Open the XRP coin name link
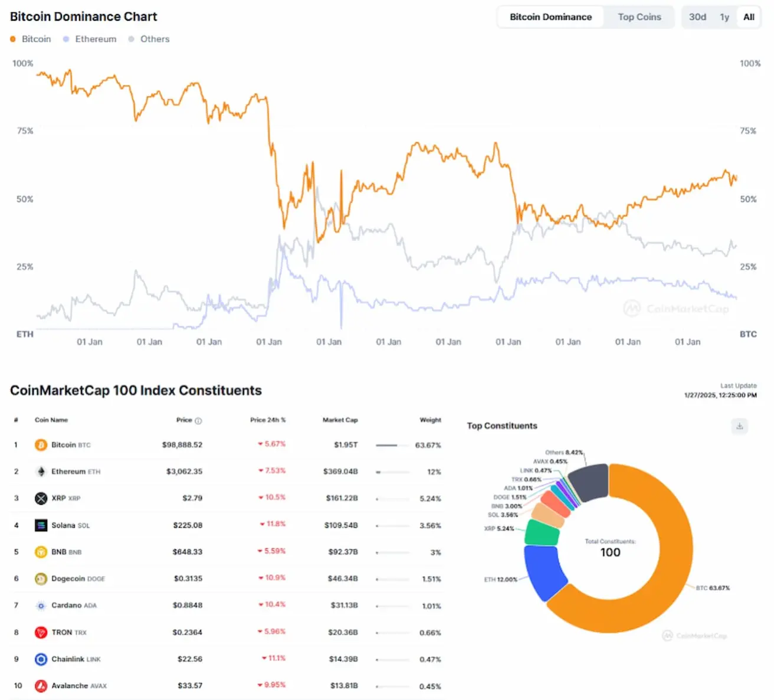Image resolution: width=774 pixels, height=700 pixels. [65, 499]
